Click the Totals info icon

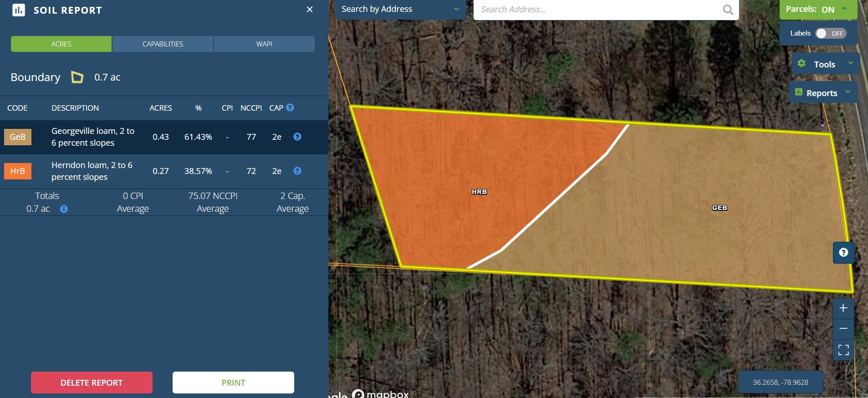[64, 209]
